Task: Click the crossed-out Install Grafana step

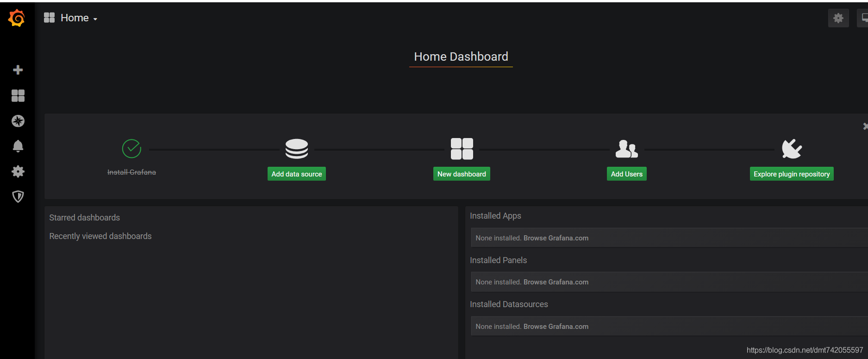Action: point(131,172)
